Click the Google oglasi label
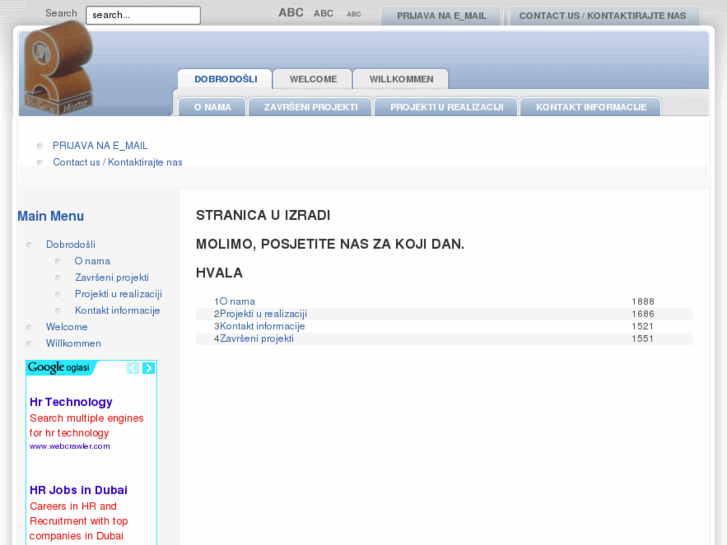Viewport: 727px width, 545px height. (59, 368)
